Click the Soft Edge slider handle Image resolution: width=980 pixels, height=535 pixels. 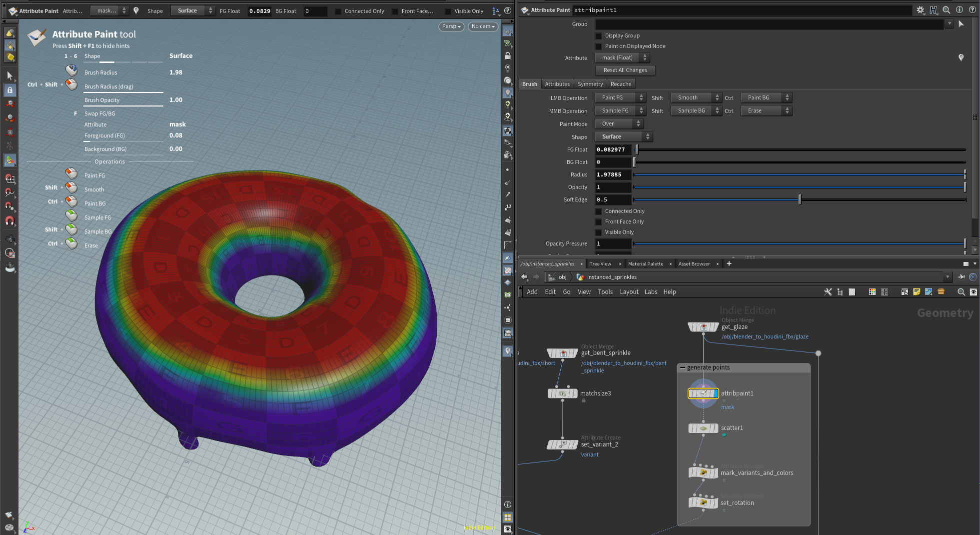point(800,199)
